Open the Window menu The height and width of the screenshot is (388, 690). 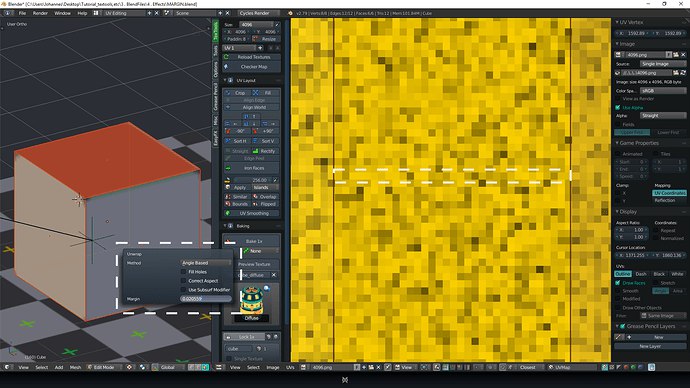coord(62,13)
